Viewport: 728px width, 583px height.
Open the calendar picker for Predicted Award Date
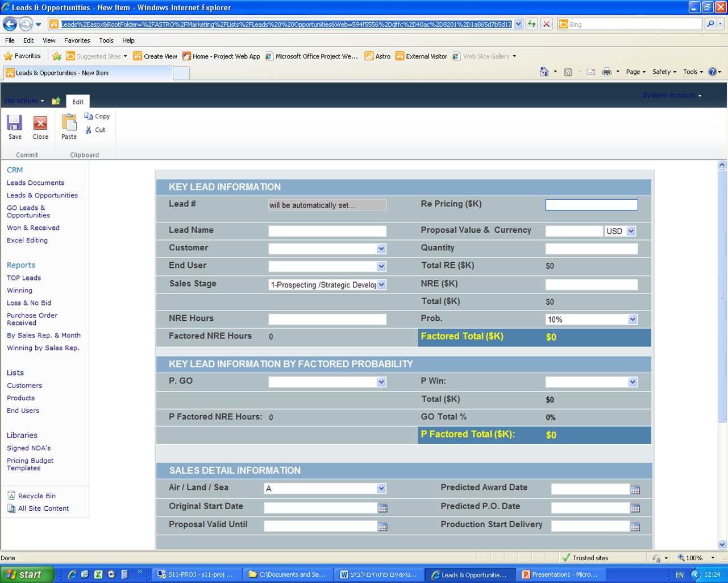coord(635,490)
